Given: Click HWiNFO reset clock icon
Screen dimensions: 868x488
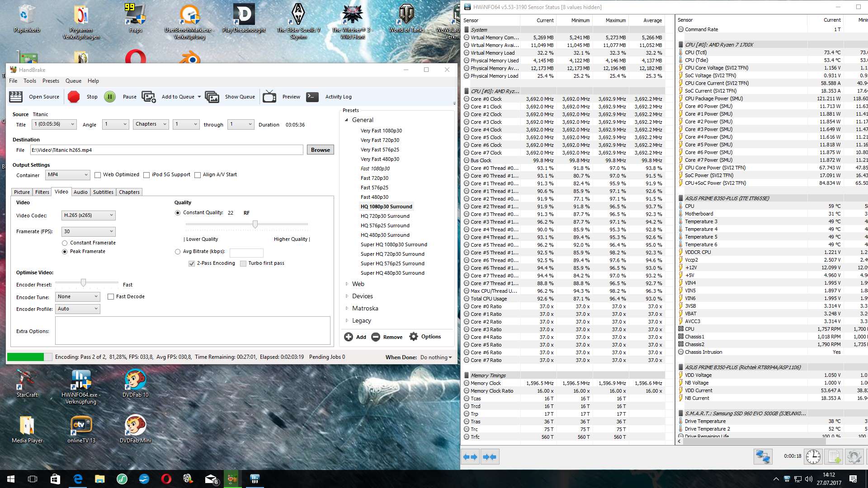Looking at the screenshot, I should (x=813, y=457).
